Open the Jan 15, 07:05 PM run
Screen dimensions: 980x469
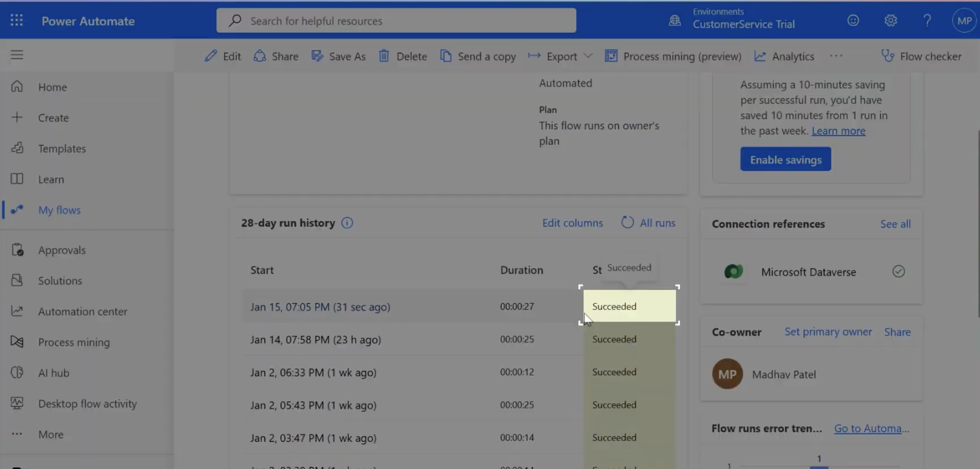tap(320, 307)
